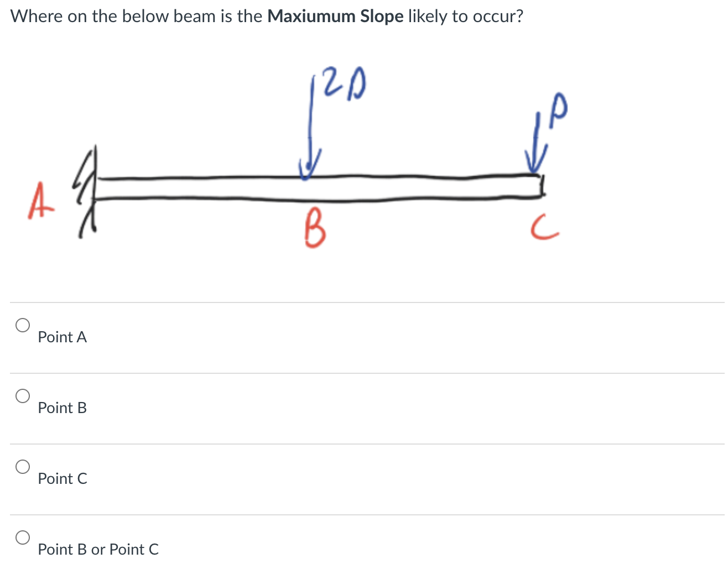
Task: Select the Point B radio button
Action: tap(23, 395)
